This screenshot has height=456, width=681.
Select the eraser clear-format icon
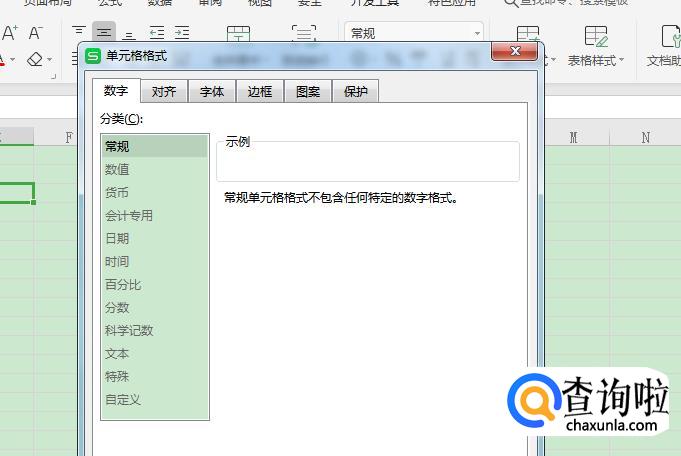35,60
